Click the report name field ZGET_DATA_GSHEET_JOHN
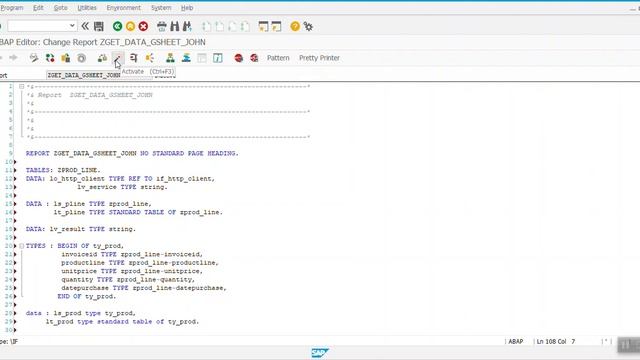Viewport: 640px width, 360px height. 84,76
